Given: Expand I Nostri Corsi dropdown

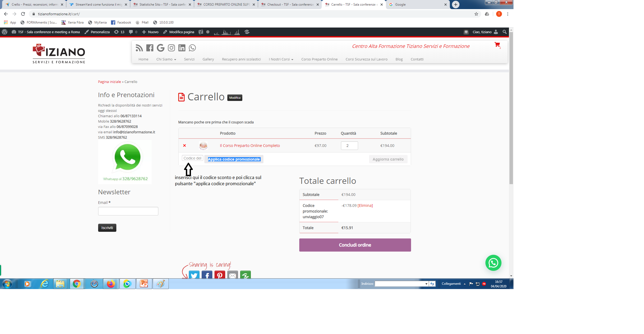Looking at the screenshot, I should tap(281, 59).
